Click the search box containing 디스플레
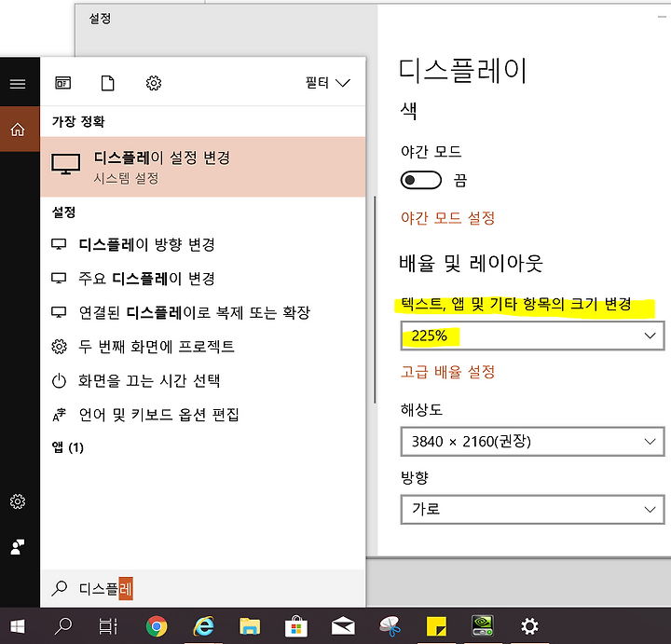Viewport: 671px width, 644px height. [203, 589]
